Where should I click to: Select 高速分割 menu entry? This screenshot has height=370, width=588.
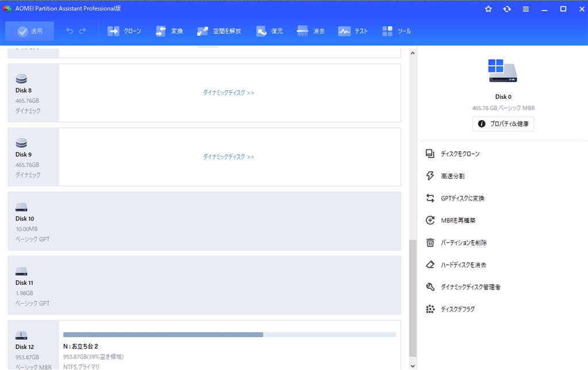(x=452, y=176)
